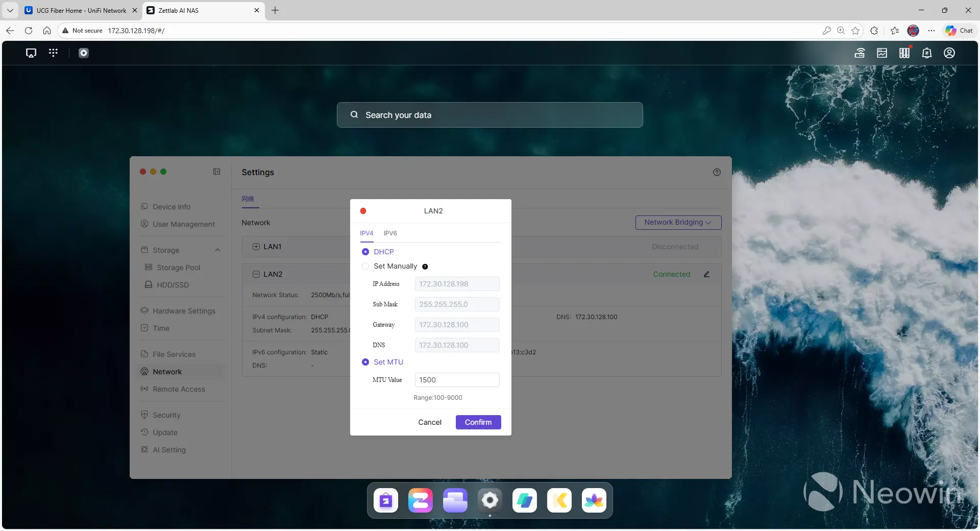Click the MTU Value input field
The width and height of the screenshot is (980, 531).
(x=457, y=380)
